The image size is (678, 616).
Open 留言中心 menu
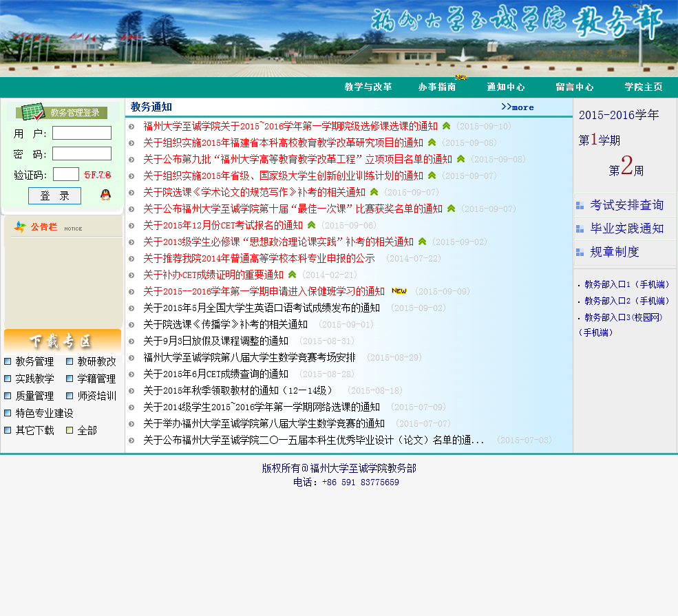pos(575,87)
